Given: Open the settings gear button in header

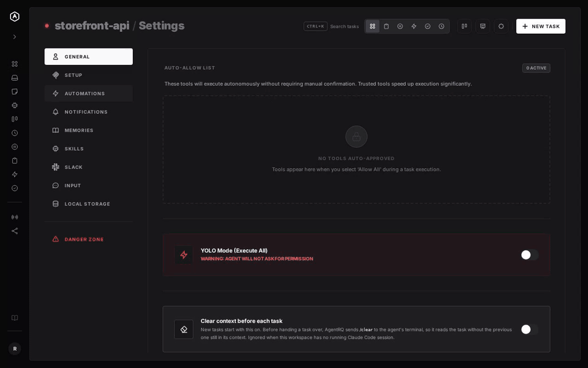Looking at the screenshot, I should pos(501,26).
